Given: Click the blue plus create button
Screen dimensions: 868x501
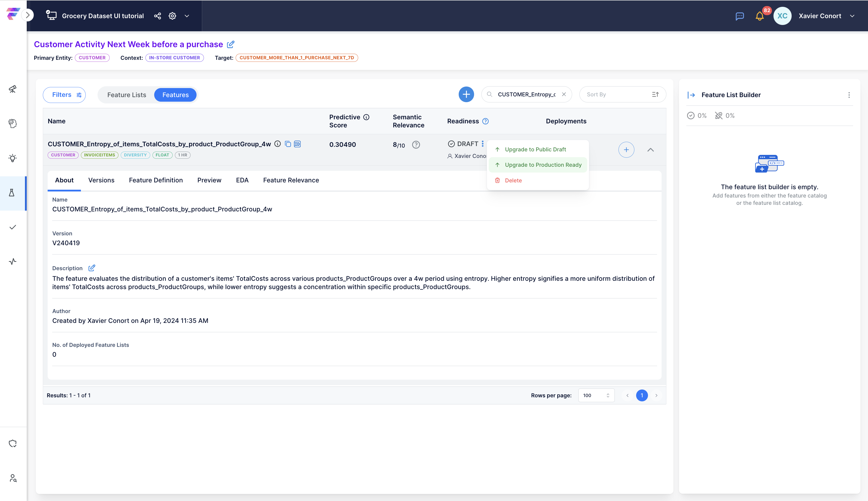Looking at the screenshot, I should tap(466, 94).
